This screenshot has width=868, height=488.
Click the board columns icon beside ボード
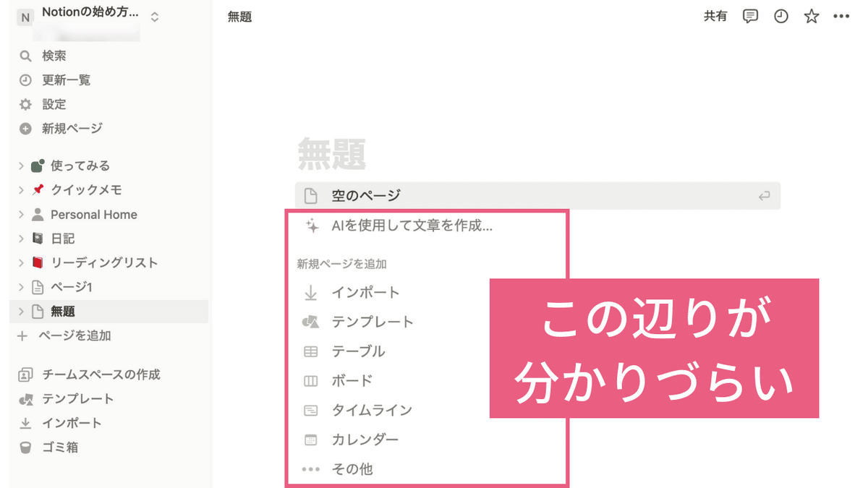coord(311,381)
